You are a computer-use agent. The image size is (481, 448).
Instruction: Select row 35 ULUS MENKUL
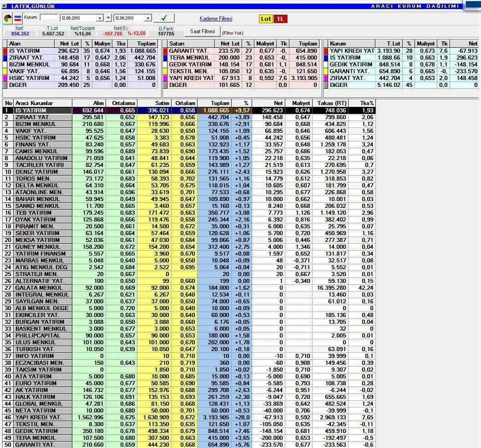pos(189,342)
